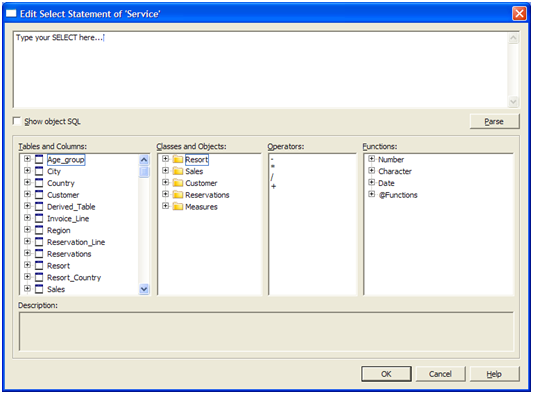
Task: Click the Derived_Table table icon
Action: [x=39, y=207]
